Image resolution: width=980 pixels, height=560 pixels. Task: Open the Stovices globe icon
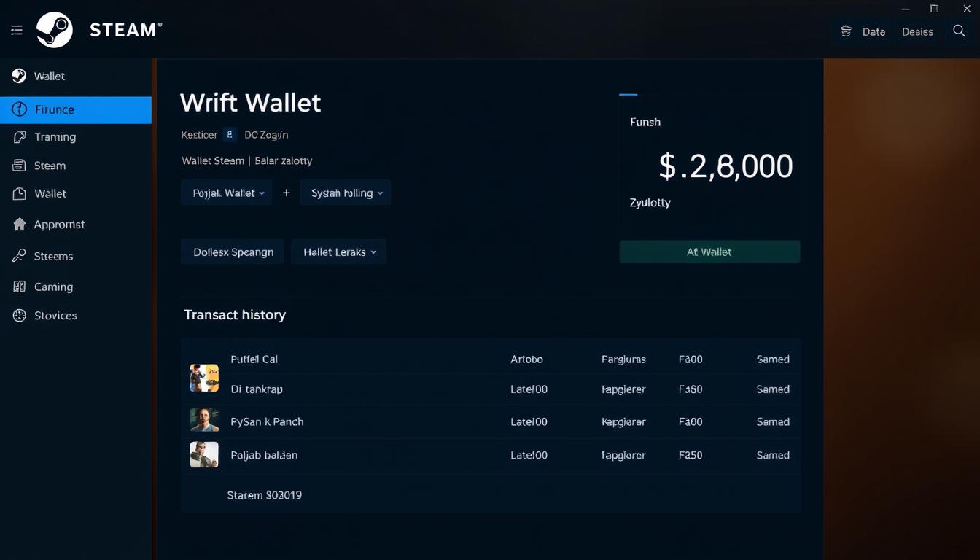55,315
